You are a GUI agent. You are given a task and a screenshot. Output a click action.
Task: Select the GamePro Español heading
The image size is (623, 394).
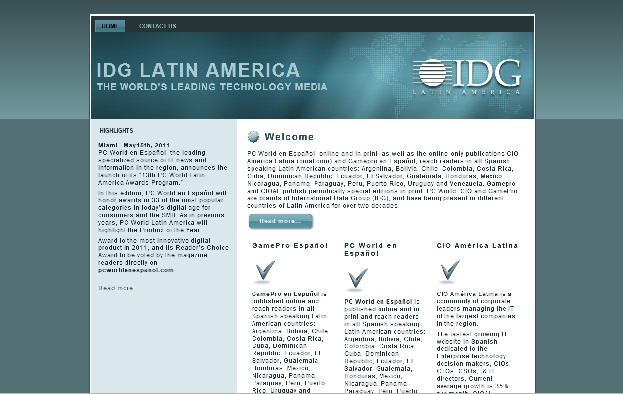(290, 245)
